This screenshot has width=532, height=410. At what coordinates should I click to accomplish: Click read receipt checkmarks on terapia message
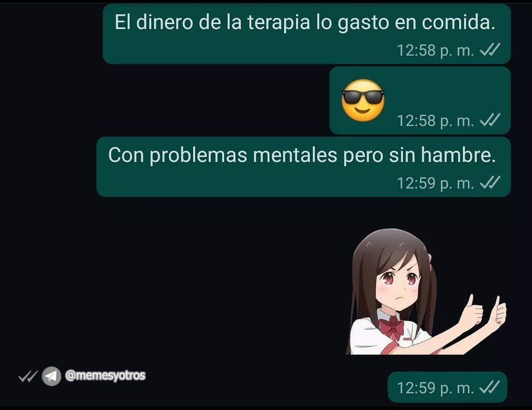point(490,50)
